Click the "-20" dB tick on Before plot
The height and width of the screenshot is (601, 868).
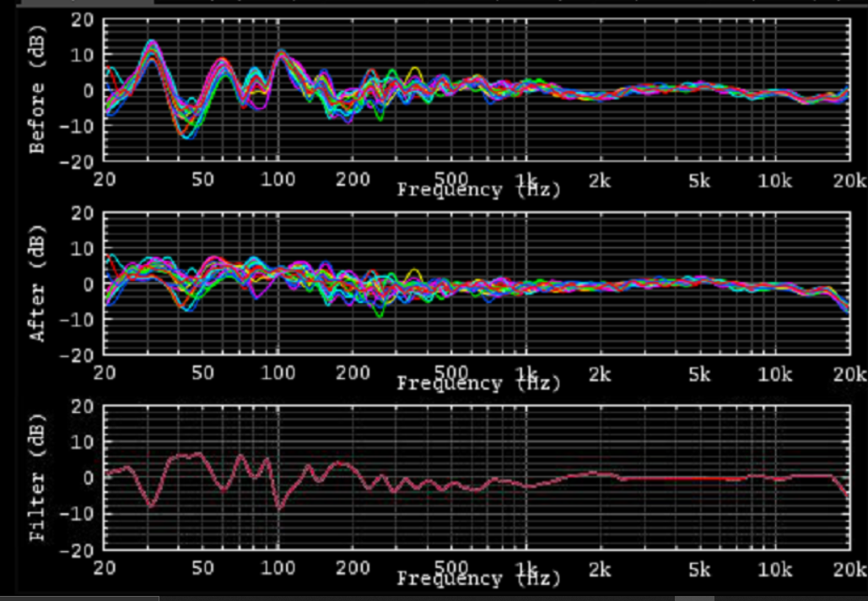(78, 162)
